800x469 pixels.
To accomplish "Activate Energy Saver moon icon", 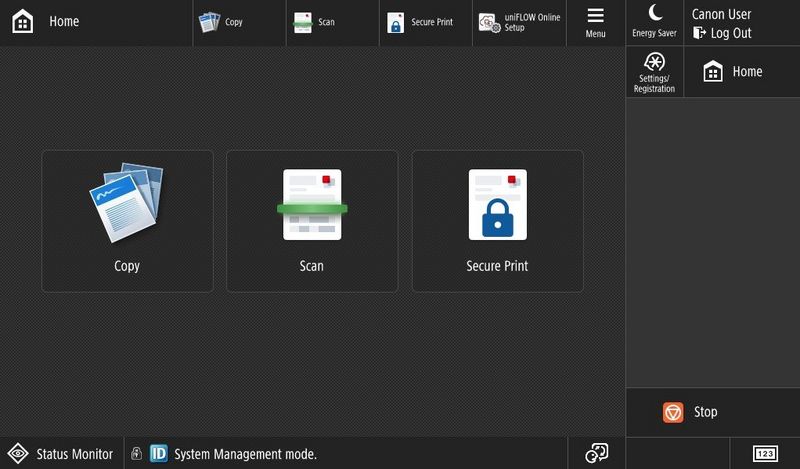I will 654,21.
